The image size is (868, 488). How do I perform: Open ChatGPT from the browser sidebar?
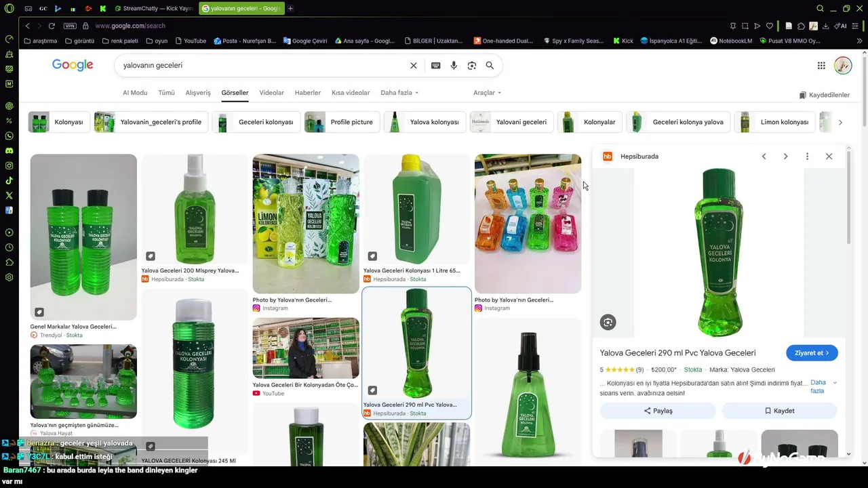(9, 106)
